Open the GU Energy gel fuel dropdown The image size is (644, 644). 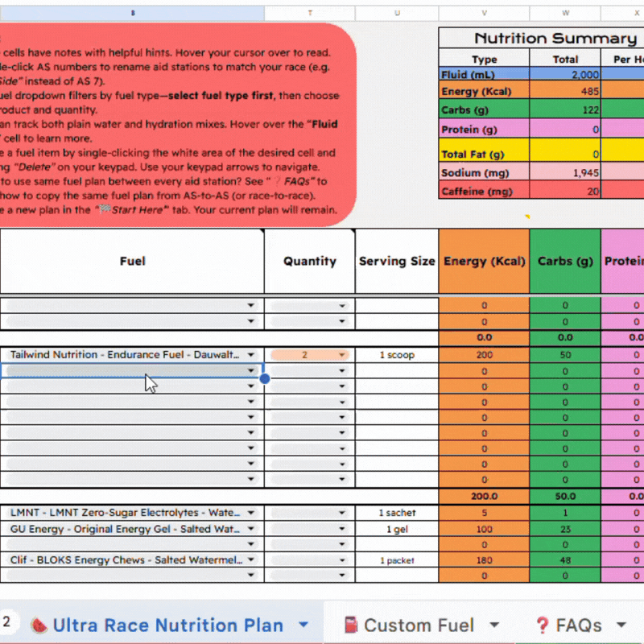point(251,529)
